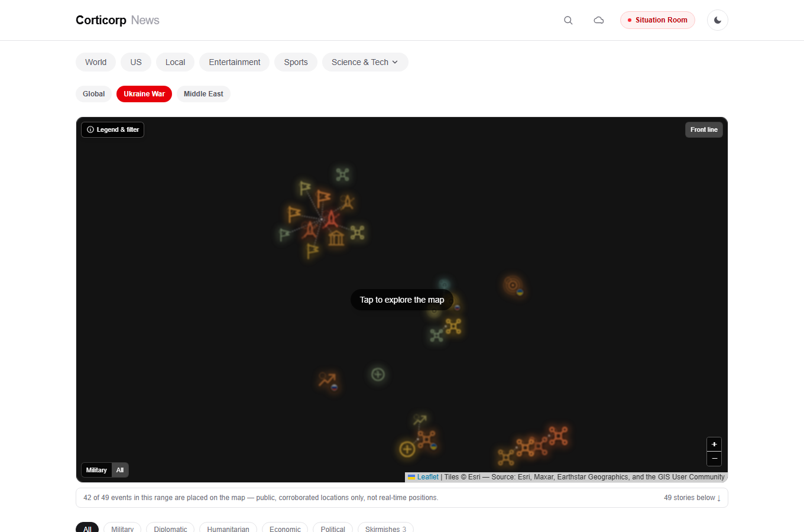Open the Leaflet attribution link
Viewport: 804px width, 532px height.
[427, 477]
